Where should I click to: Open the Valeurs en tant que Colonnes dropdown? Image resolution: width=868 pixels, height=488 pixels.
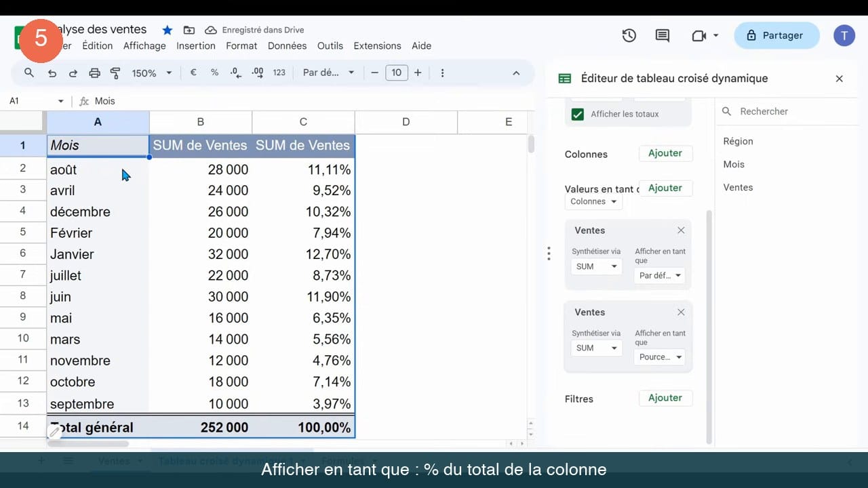593,202
